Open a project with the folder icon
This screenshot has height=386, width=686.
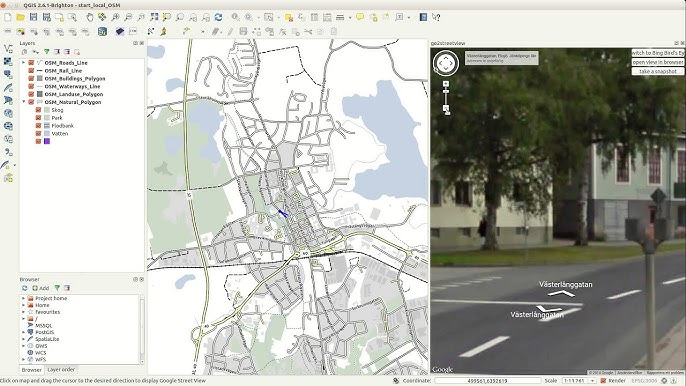pyautogui.click(x=20, y=17)
